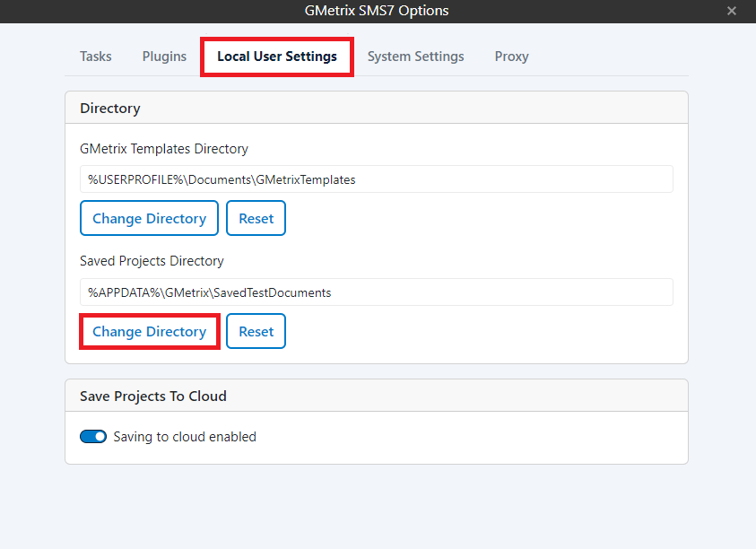The image size is (756, 549).
Task: Click the GMetrix Templates Directory path field
Action: pos(377,179)
